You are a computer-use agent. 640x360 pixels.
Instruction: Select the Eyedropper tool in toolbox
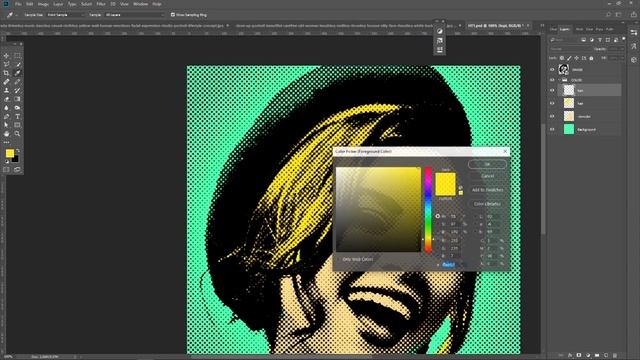tap(17, 73)
